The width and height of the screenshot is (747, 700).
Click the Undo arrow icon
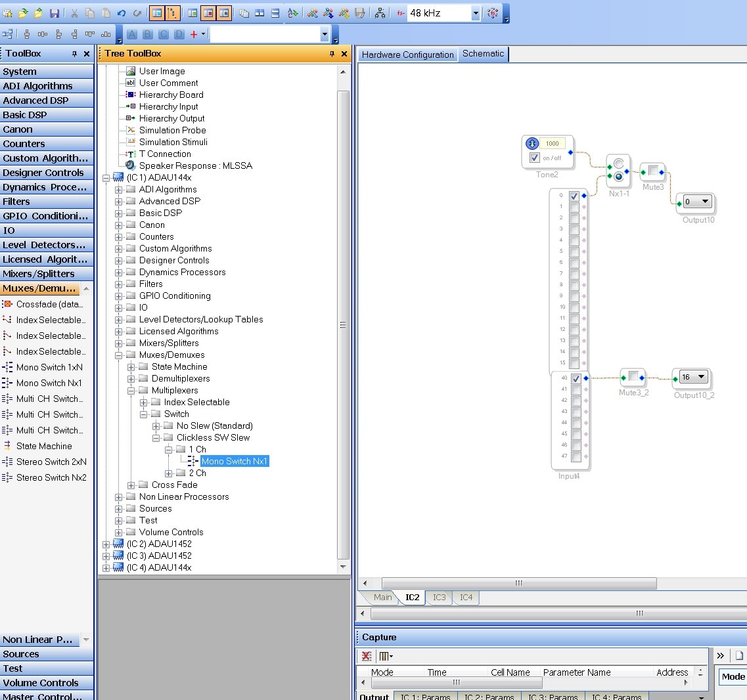122,13
